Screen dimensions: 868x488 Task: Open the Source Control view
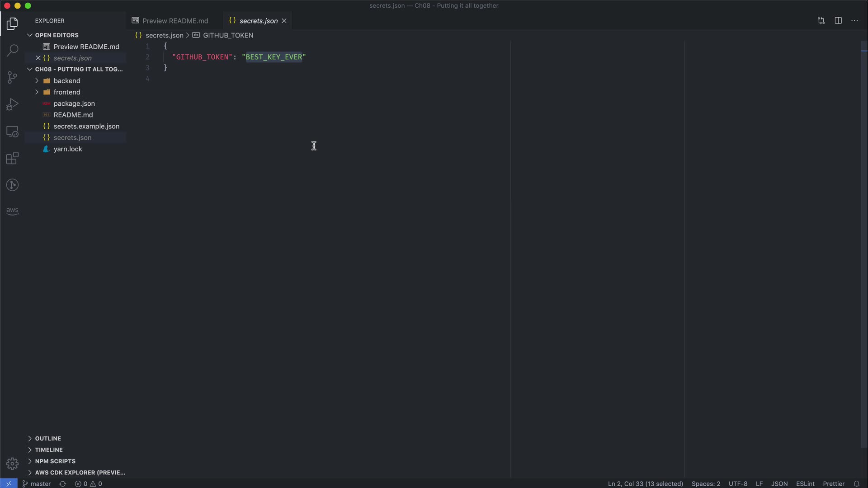click(13, 77)
